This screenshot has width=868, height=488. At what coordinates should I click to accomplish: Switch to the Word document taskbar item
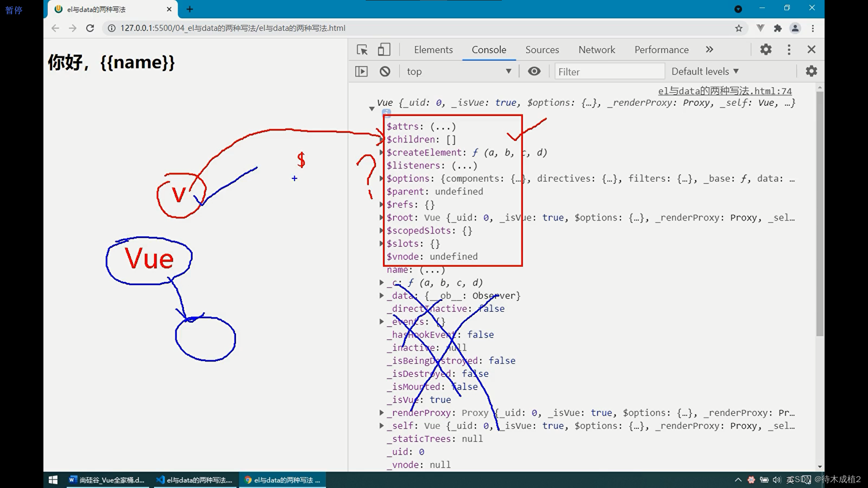coord(107,480)
